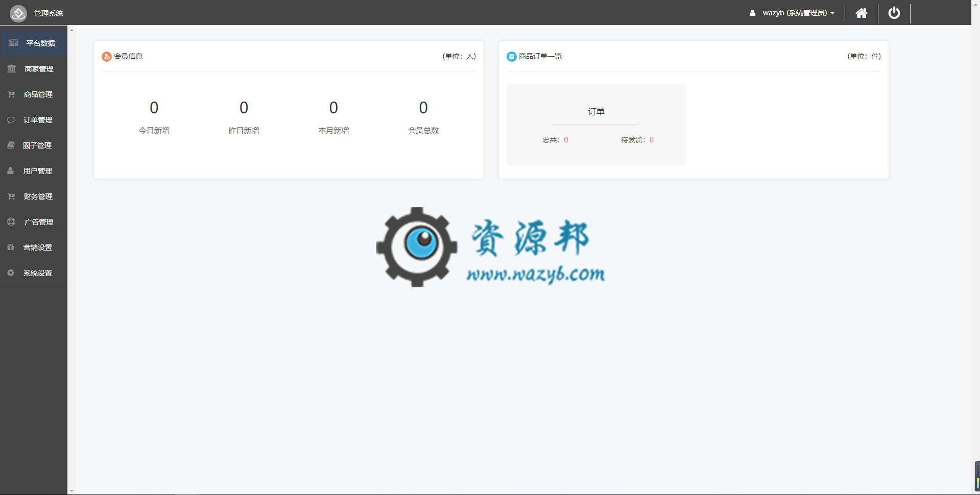This screenshot has height=495, width=980.
Task: Click the 昨日新增 label
Action: coord(244,131)
